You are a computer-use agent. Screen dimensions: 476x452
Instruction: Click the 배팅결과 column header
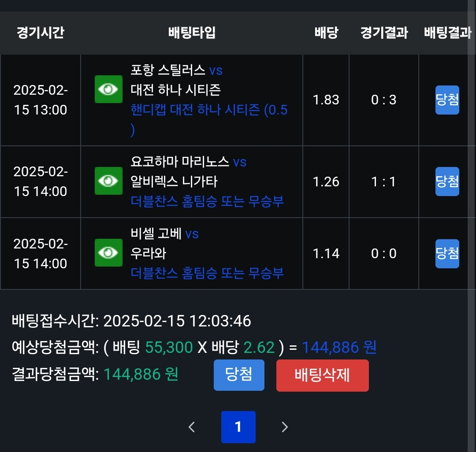tap(447, 33)
